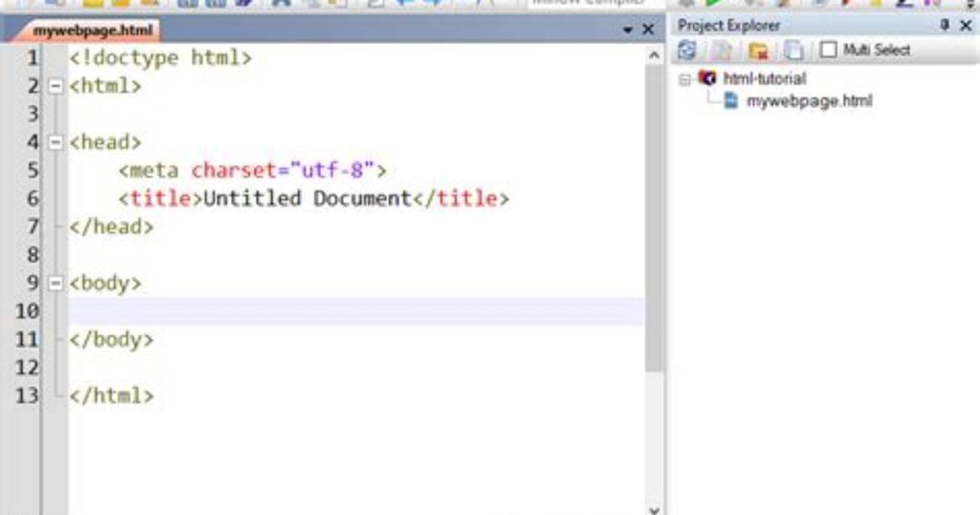The width and height of the screenshot is (980, 515).
Task: Click the mywebpage.html file icon in the tree
Action: click(x=730, y=101)
